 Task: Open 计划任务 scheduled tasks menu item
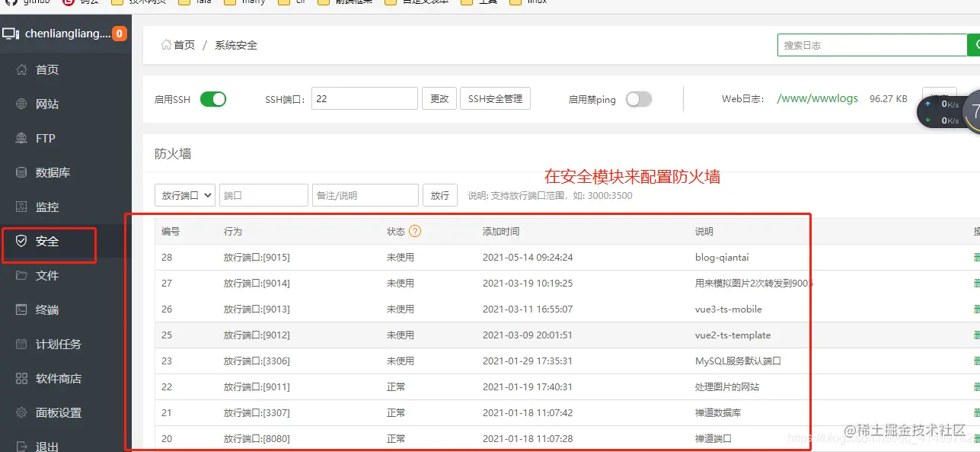click(59, 344)
